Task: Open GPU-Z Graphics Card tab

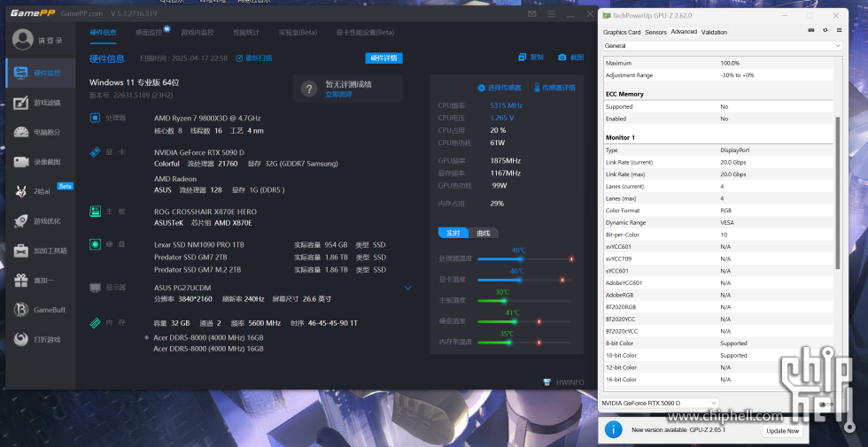Action: (622, 32)
